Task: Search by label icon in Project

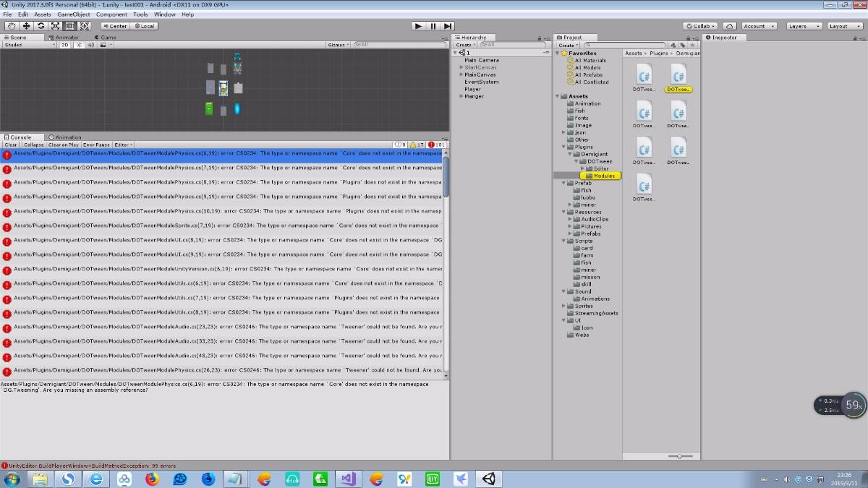Action: (683, 45)
